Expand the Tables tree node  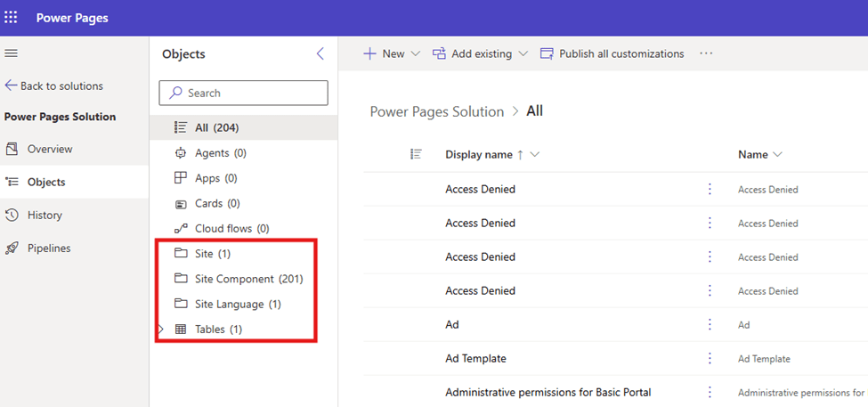click(161, 330)
